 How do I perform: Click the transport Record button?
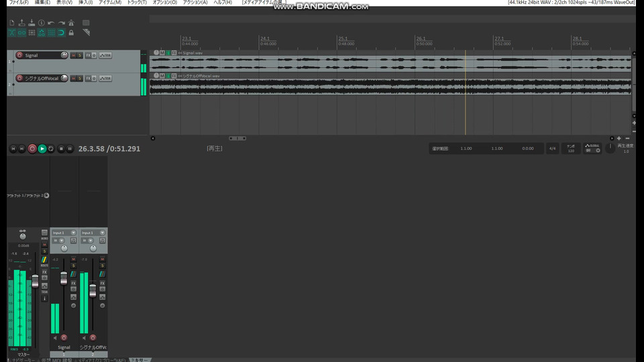tap(32, 149)
